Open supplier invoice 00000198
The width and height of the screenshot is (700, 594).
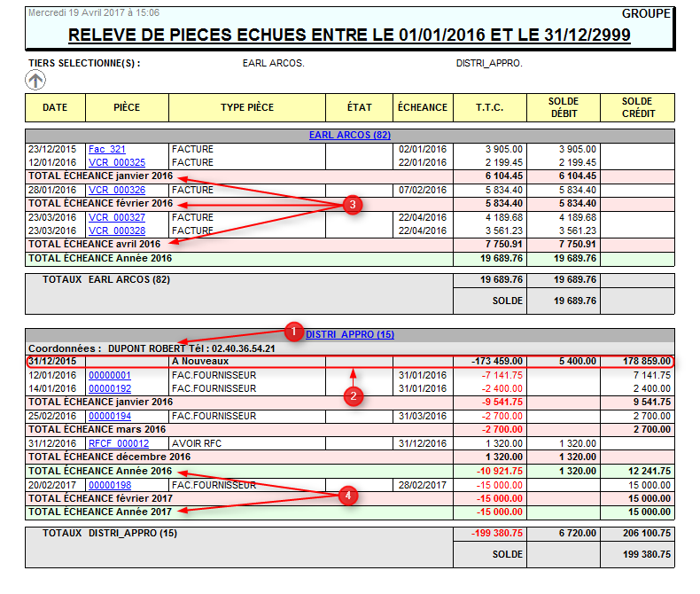pos(110,485)
